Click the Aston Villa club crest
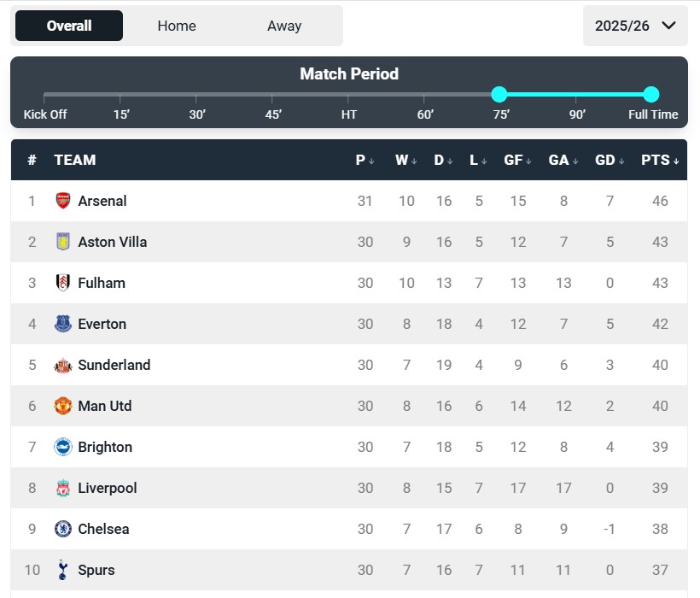Viewport: 700px width, 598px height. tap(63, 242)
